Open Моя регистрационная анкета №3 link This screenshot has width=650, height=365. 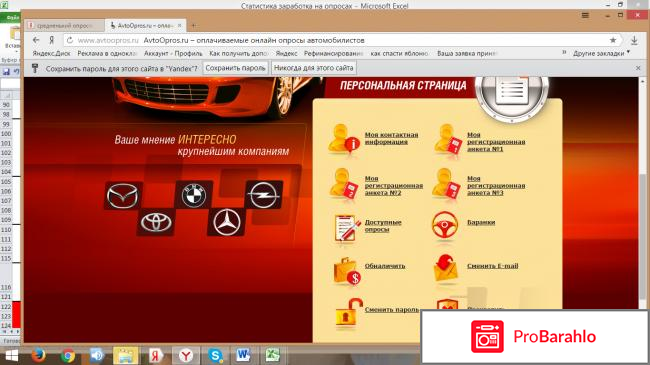click(496, 185)
